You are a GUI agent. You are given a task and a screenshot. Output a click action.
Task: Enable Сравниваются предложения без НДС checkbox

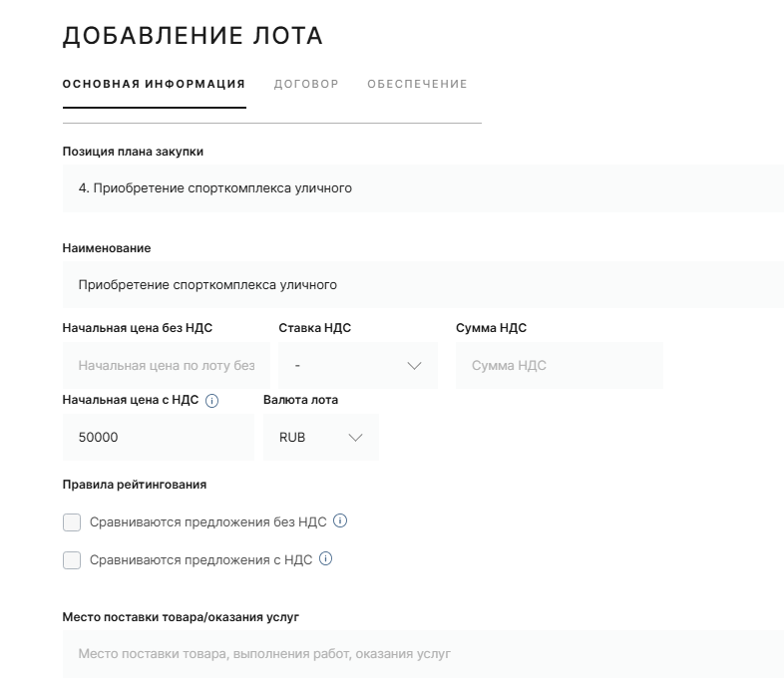click(72, 522)
